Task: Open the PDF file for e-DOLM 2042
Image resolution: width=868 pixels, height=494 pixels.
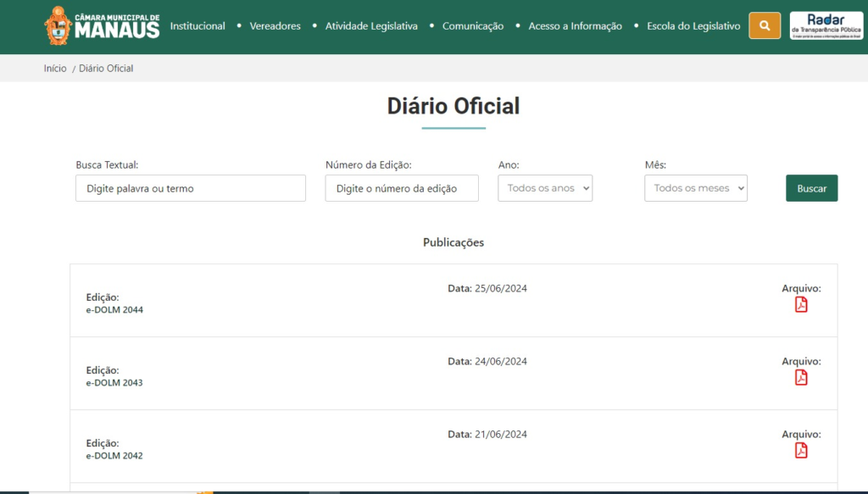Action: 801,451
